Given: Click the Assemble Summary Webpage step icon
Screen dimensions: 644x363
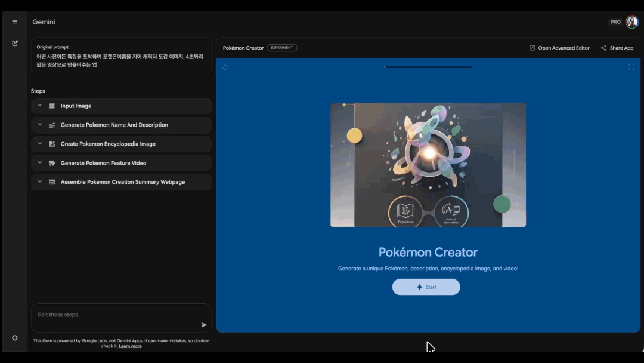Looking at the screenshot, I should (52, 182).
